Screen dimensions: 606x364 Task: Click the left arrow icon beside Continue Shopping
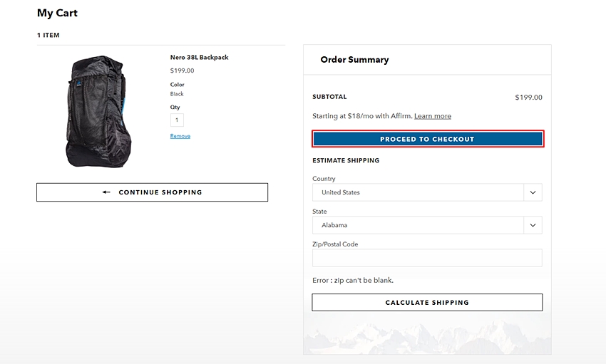106,192
